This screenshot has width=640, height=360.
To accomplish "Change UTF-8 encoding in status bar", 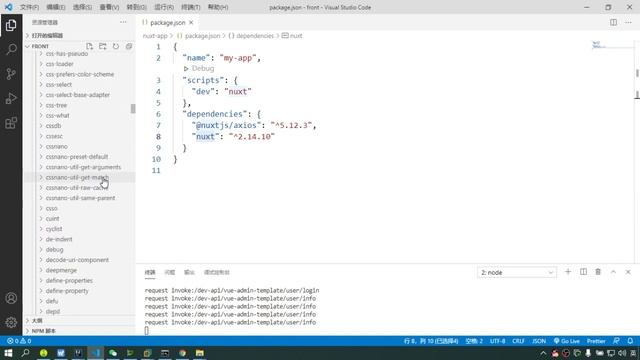I will (x=497, y=341).
